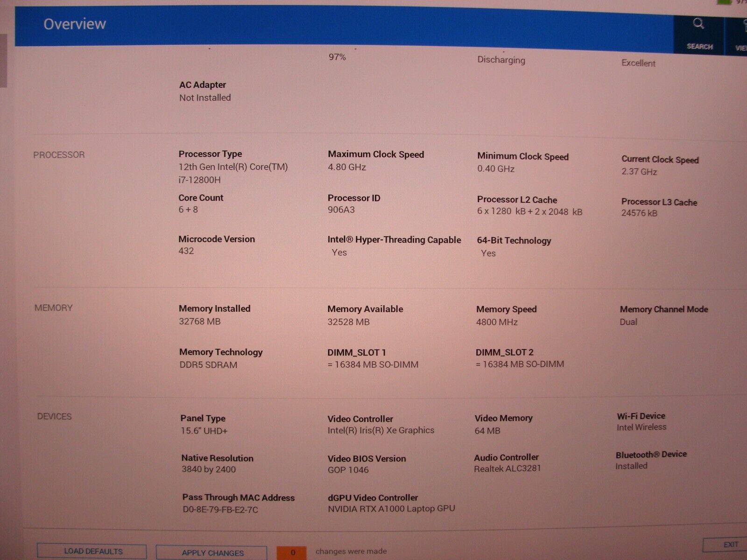
Task: Click the i7-12800H processor value
Action: (x=199, y=180)
